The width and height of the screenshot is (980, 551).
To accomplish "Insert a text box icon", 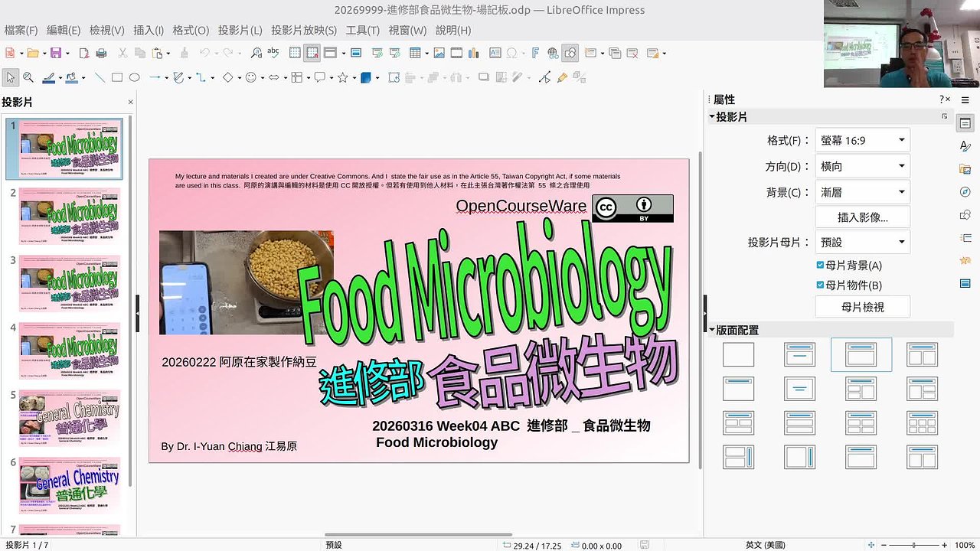I will click(495, 54).
